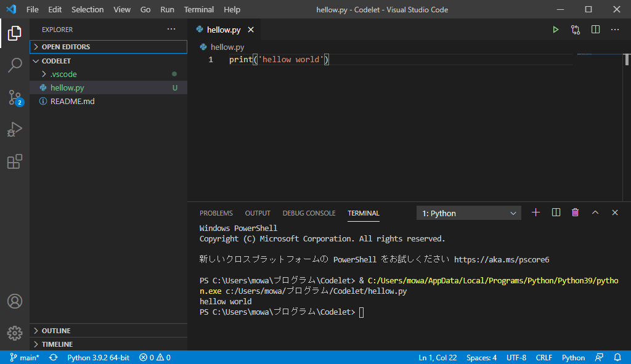Open Source Control view with badge
This screenshot has height=364, width=631.
coord(15,97)
